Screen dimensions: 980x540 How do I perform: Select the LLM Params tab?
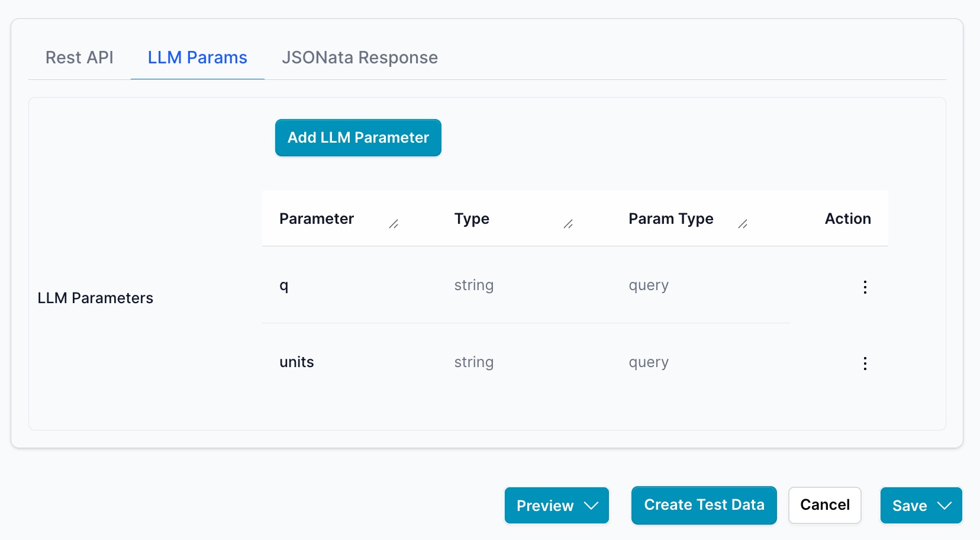pos(197,57)
